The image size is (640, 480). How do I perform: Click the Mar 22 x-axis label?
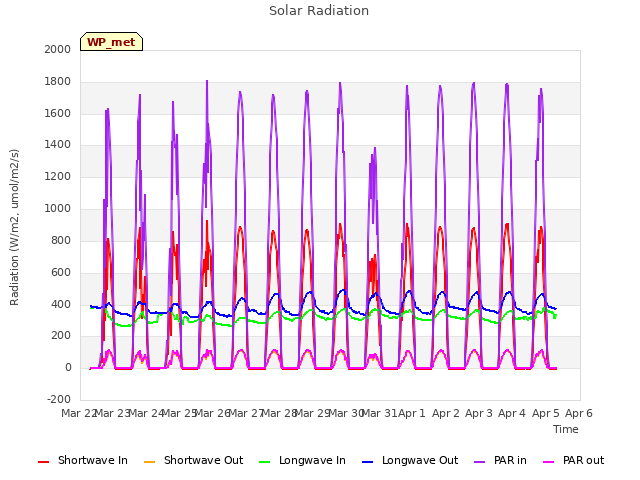tap(78, 413)
